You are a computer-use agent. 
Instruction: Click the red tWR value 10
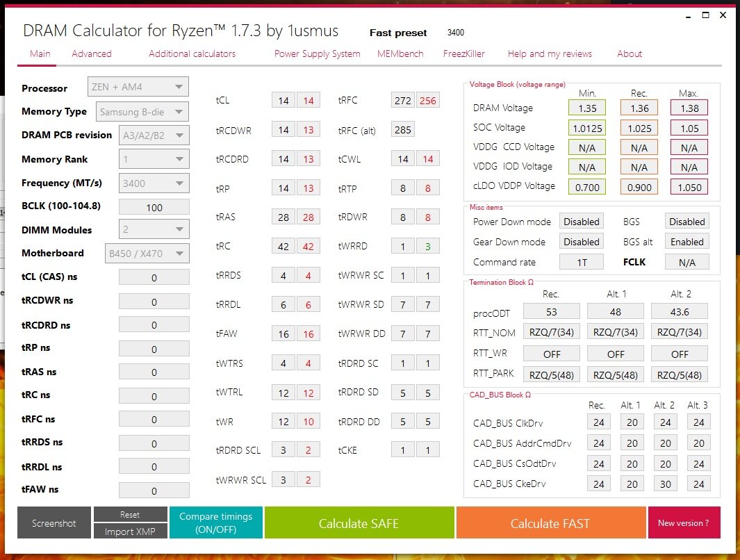309,422
